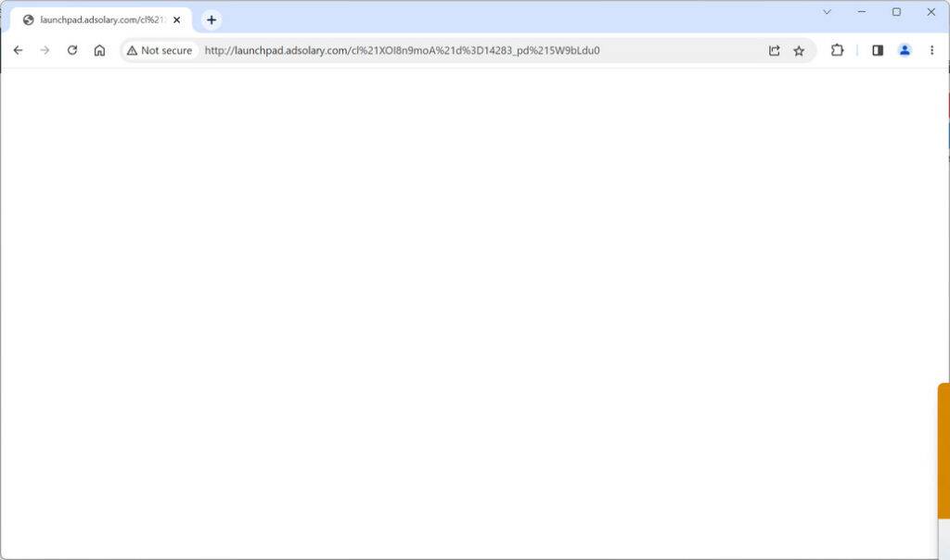Click the address bar URL
Image resolution: width=950 pixels, height=560 pixels.
(399, 51)
